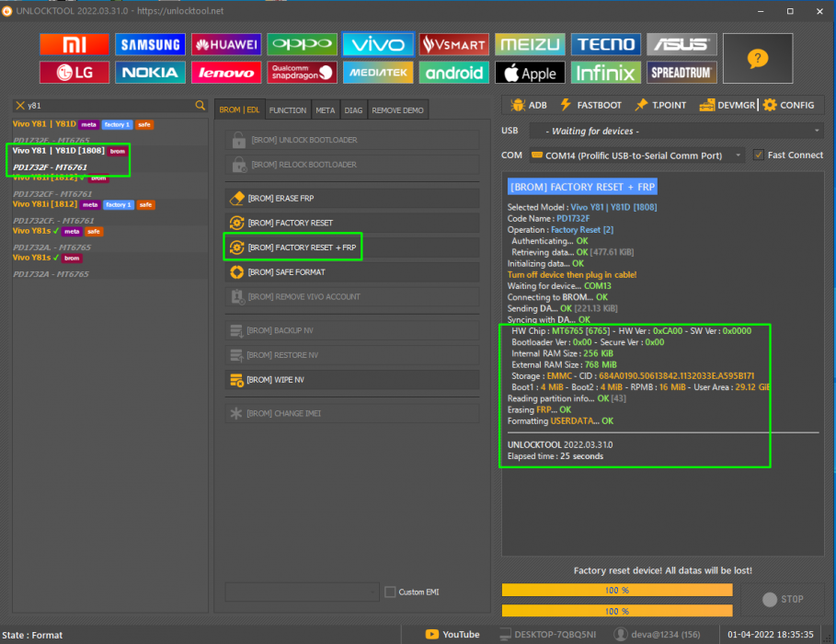Open the YouTube link in status bar

[x=452, y=635]
